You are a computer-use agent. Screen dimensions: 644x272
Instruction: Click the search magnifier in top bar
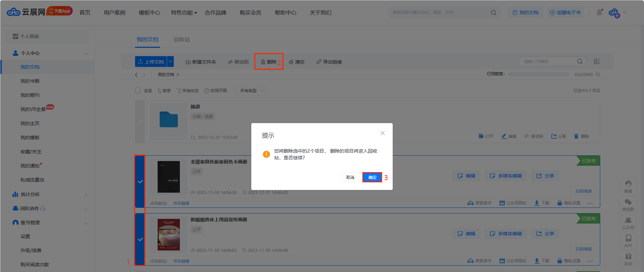(x=493, y=13)
